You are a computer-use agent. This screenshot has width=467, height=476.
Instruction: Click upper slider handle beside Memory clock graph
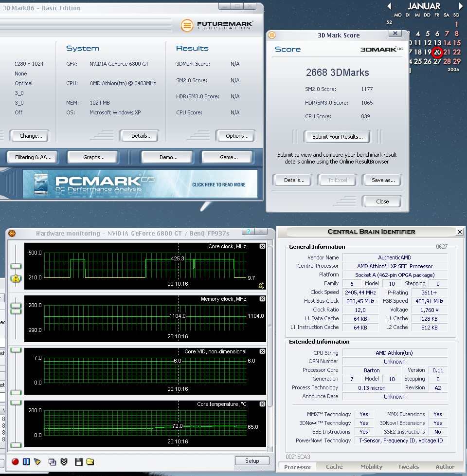coord(16,305)
